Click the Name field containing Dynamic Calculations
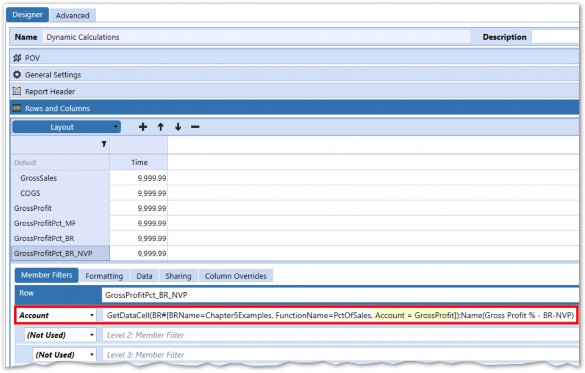Image resolution: width=585 pixels, height=373 pixels. point(257,37)
